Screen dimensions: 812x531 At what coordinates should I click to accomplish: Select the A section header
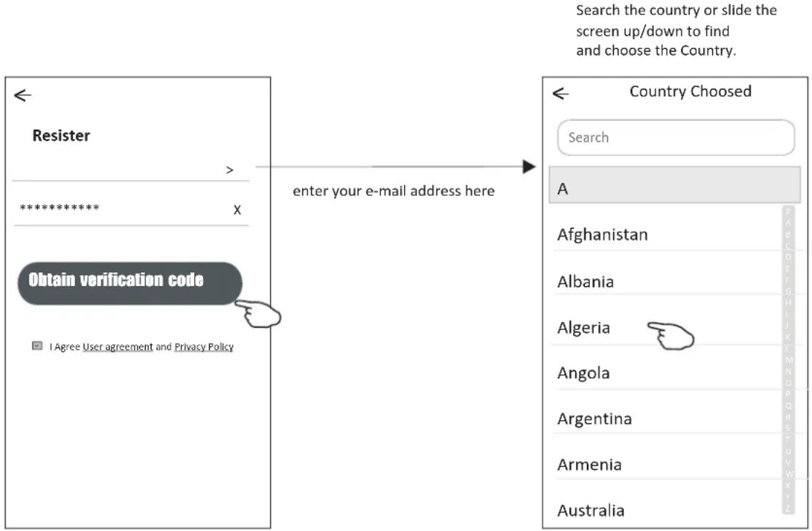pos(674,185)
